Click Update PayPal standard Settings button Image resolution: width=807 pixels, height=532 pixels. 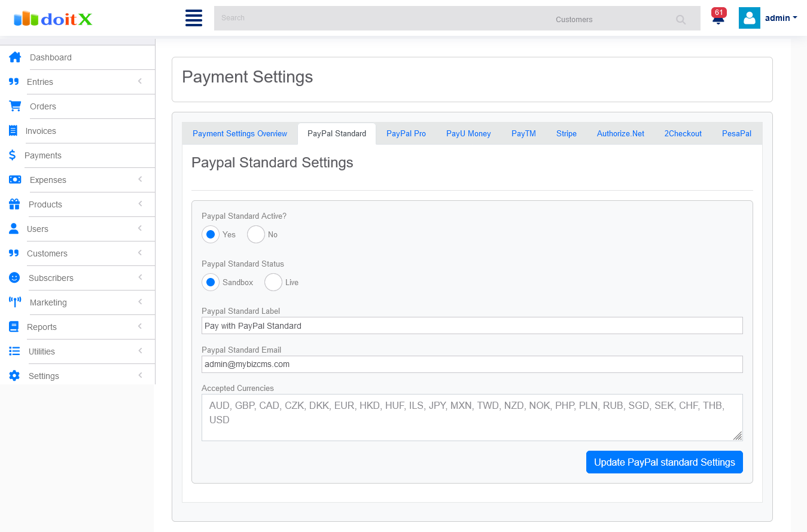(x=664, y=462)
